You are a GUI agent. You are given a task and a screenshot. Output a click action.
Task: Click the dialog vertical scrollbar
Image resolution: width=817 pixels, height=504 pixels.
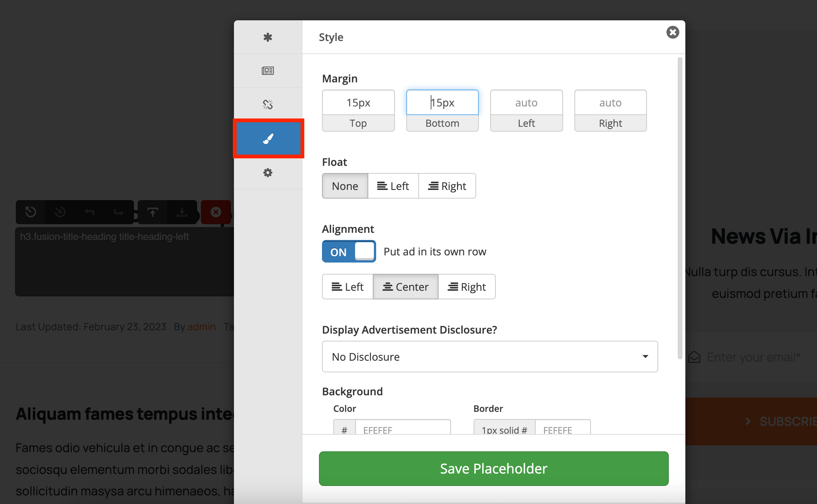pos(680,208)
